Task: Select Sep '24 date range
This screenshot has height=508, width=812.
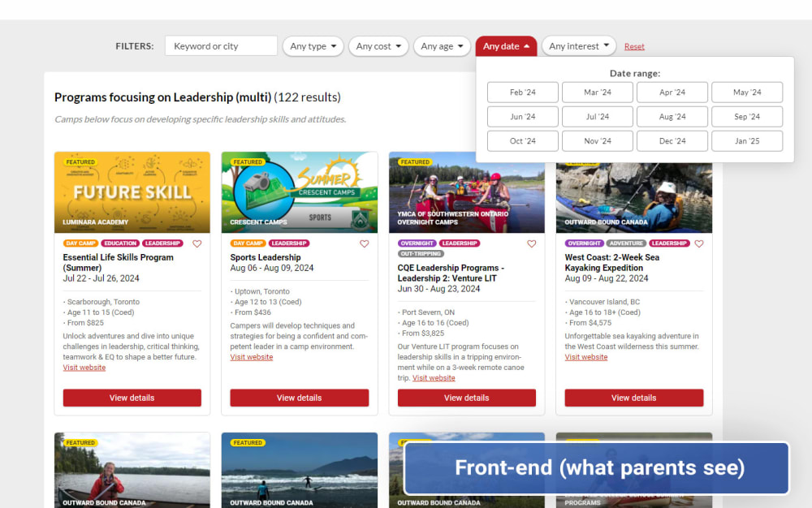Action: [747, 116]
